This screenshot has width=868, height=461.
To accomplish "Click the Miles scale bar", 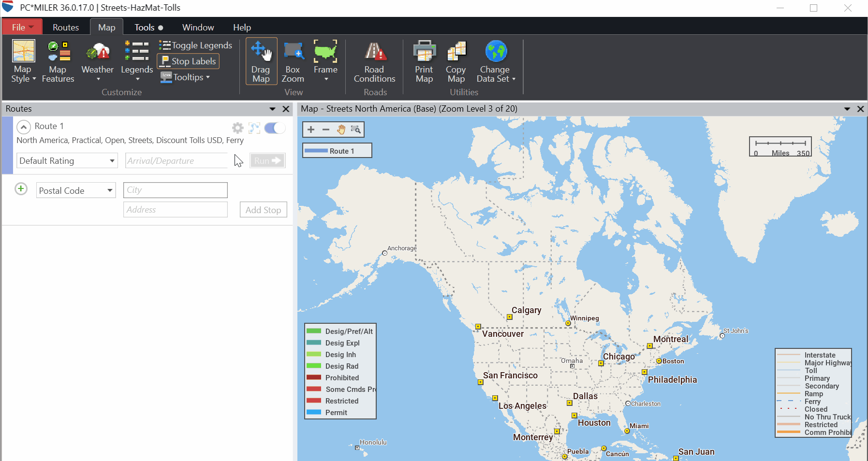I will tap(780, 147).
